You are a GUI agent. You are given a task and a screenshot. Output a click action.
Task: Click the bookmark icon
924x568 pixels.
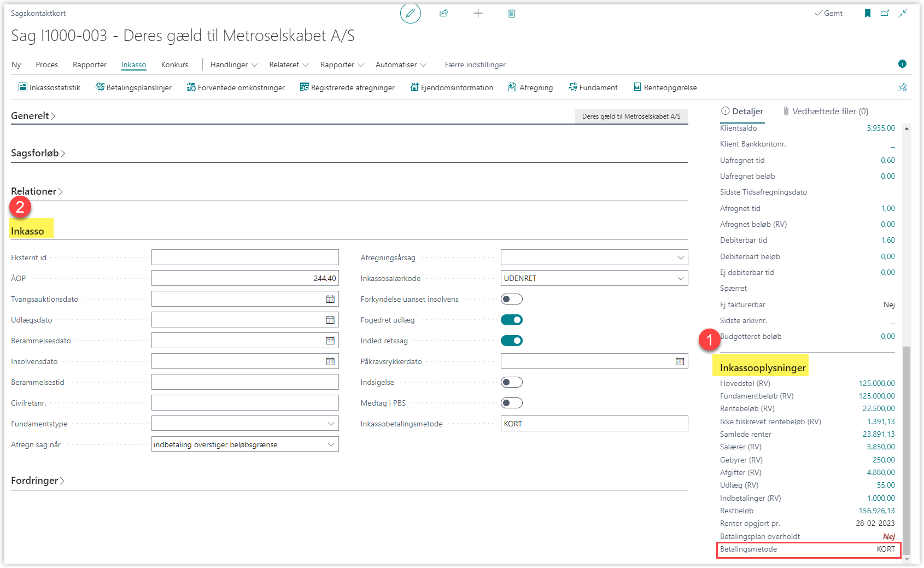click(867, 13)
